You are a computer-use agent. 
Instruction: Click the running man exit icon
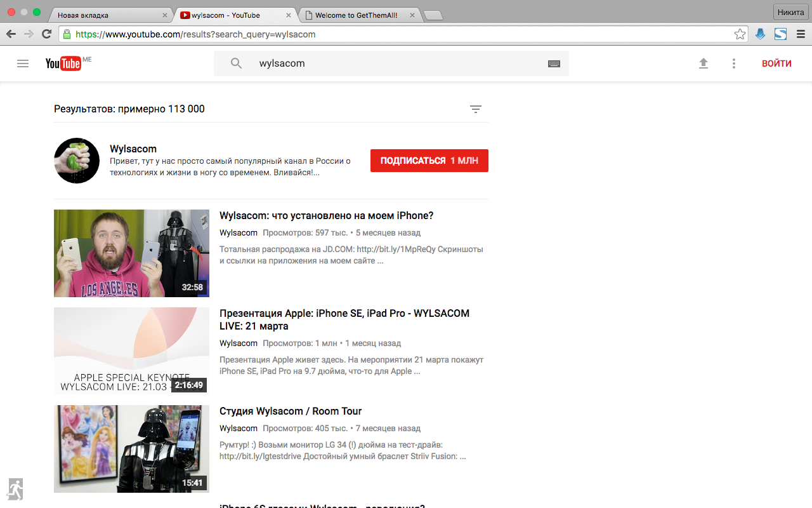15,489
